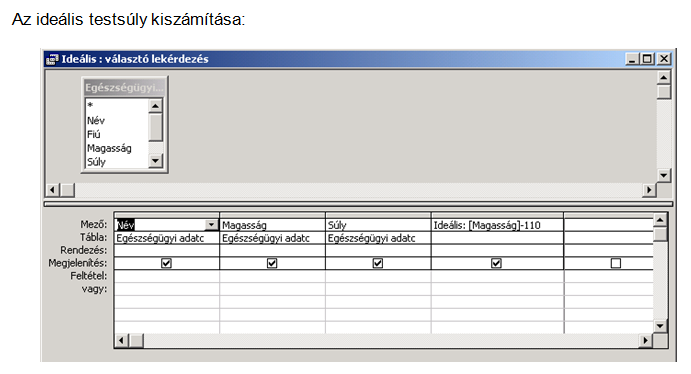Select Súly in the Egészségügyi field list
This screenshot has width=691, height=374.
pyautogui.click(x=96, y=162)
